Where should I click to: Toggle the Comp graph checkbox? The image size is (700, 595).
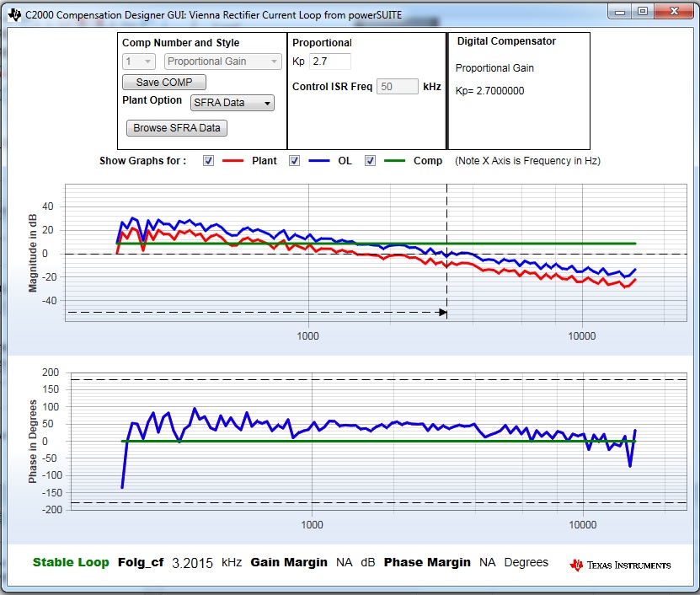[x=370, y=161]
